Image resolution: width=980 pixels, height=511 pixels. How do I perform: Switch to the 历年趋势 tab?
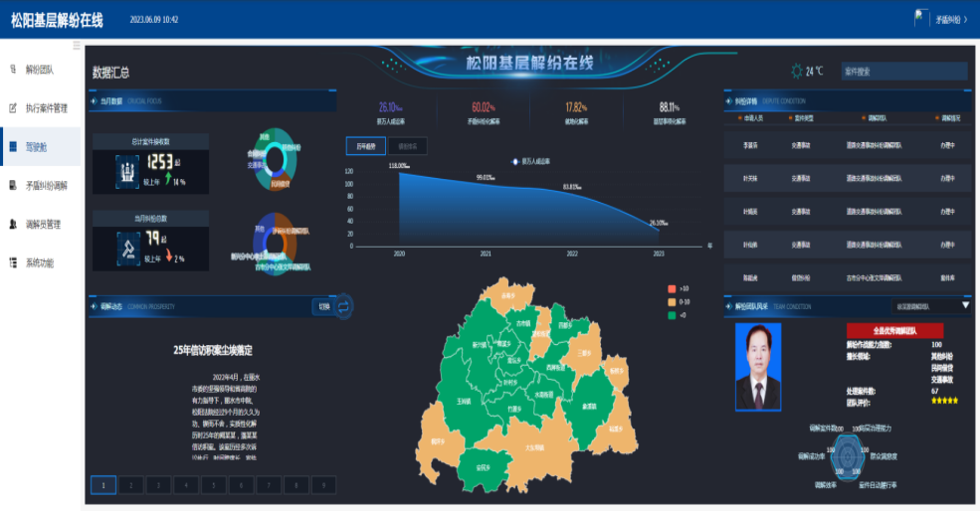365,146
